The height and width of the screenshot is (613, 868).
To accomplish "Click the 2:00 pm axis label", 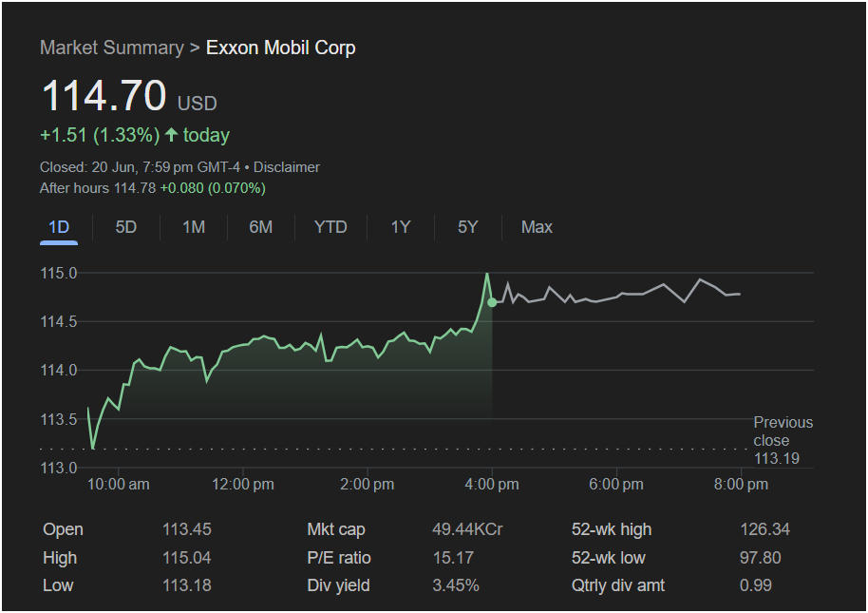I will point(367,485).
